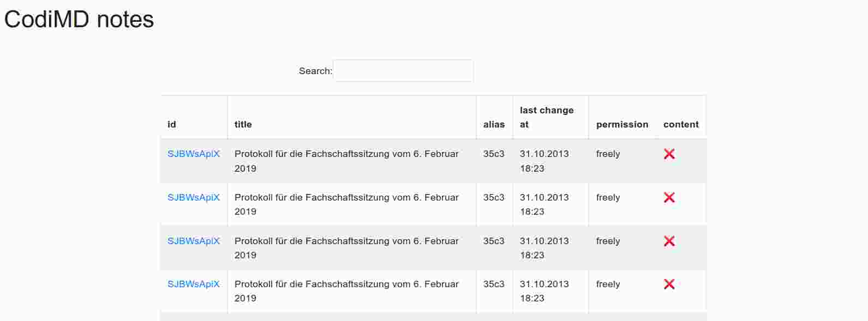Sort by the title column header
Screen dimensions: 868x321
point(243,124)
